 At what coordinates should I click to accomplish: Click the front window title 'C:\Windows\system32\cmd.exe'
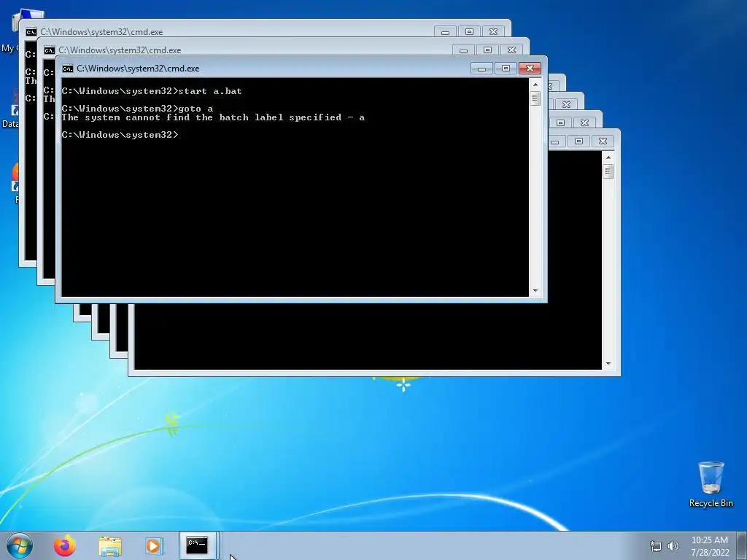click(138, 69)
